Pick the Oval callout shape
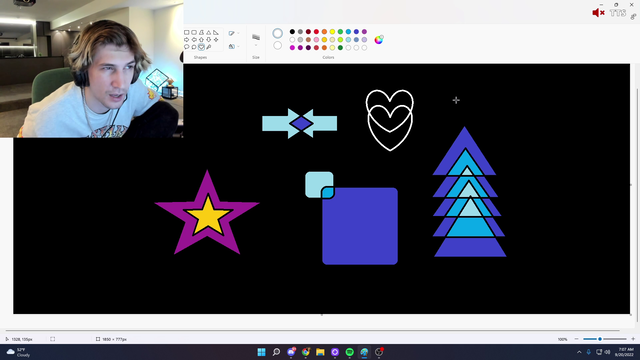Screen dimensions: 640x360 [x=187, y=47]
